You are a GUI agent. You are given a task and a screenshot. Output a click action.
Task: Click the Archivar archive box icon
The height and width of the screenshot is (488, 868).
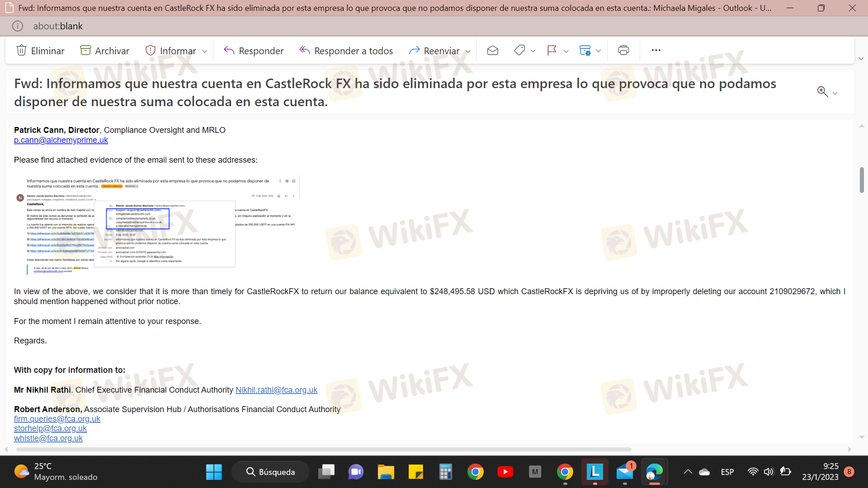click(85, 50)
